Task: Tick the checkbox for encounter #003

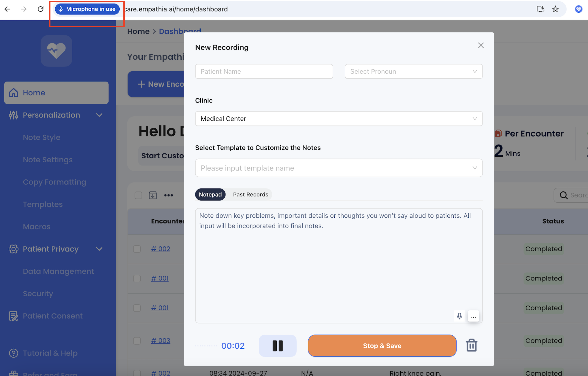Action: [137, 341]
